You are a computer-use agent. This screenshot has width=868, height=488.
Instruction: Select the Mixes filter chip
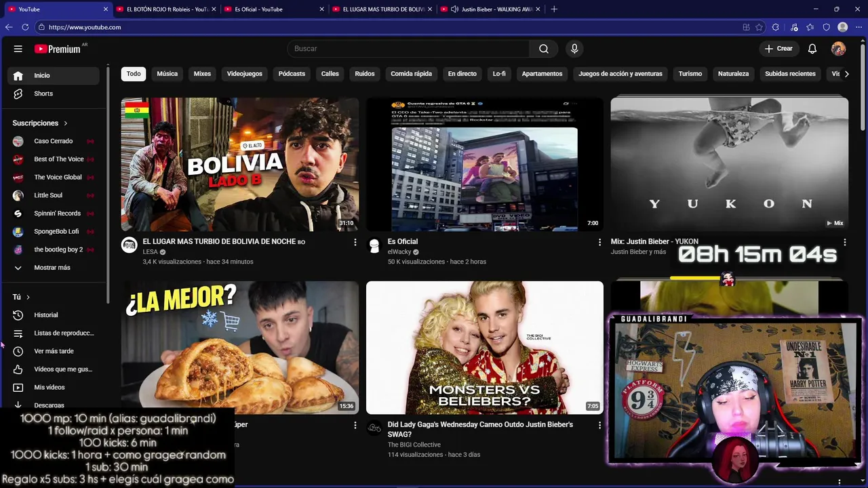202,74
